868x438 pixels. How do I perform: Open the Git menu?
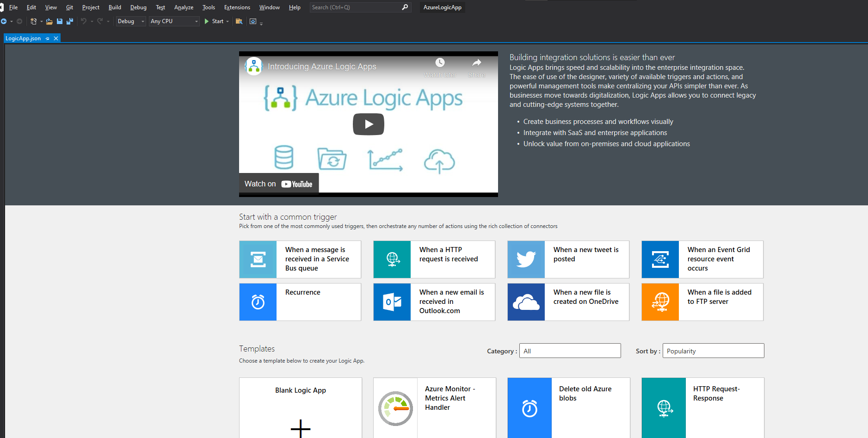click(69, 7)
